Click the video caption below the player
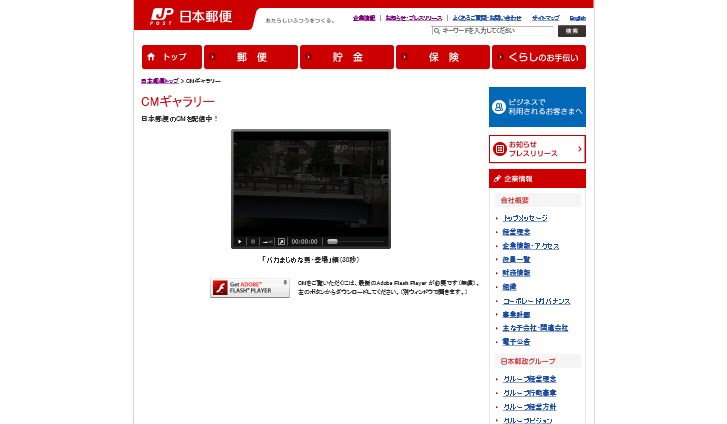The height and width of the screenshot is (424, 727). 310,260
